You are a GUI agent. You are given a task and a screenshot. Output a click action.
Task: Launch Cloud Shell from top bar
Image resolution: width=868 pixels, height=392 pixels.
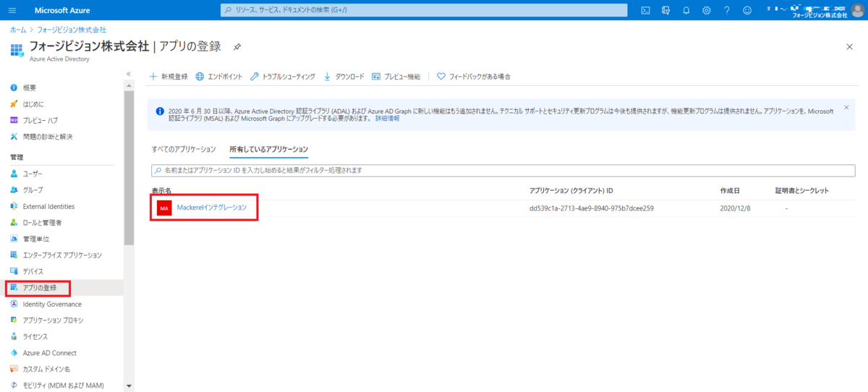(x=645, y=10)
